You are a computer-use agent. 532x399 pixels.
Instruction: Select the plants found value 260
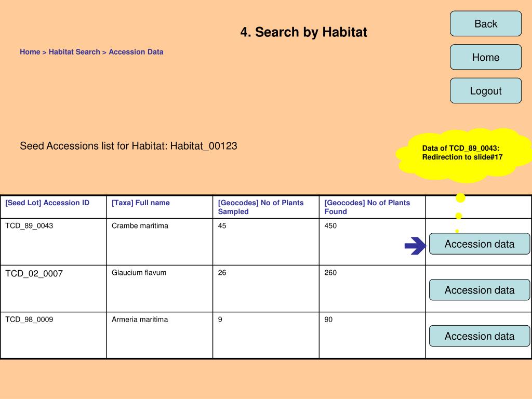click(330, 272)
